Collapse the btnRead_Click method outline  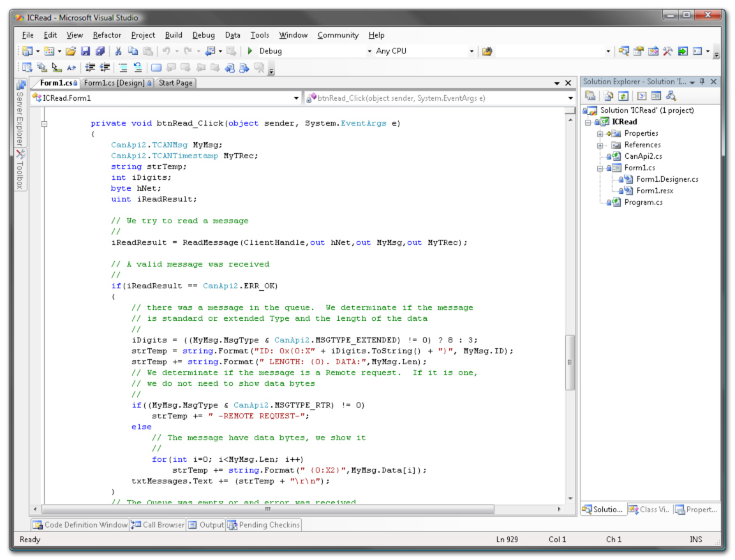(x=44, y=124)
